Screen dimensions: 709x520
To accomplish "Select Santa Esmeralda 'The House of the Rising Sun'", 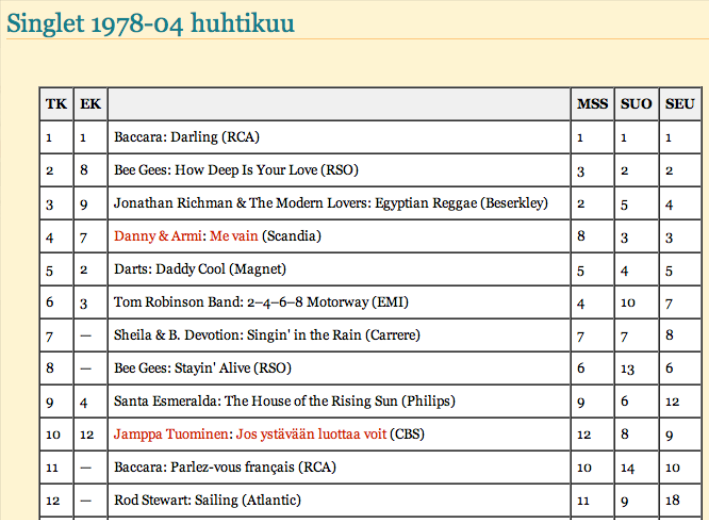I will pyautogui.click(x=284, y=401).
